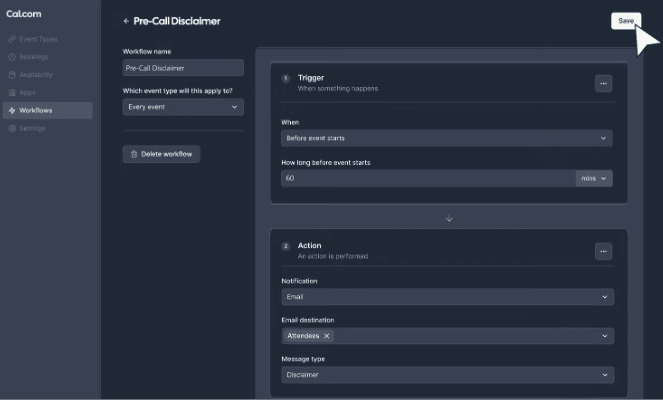Click the Apps grid icon

(12, 93)
